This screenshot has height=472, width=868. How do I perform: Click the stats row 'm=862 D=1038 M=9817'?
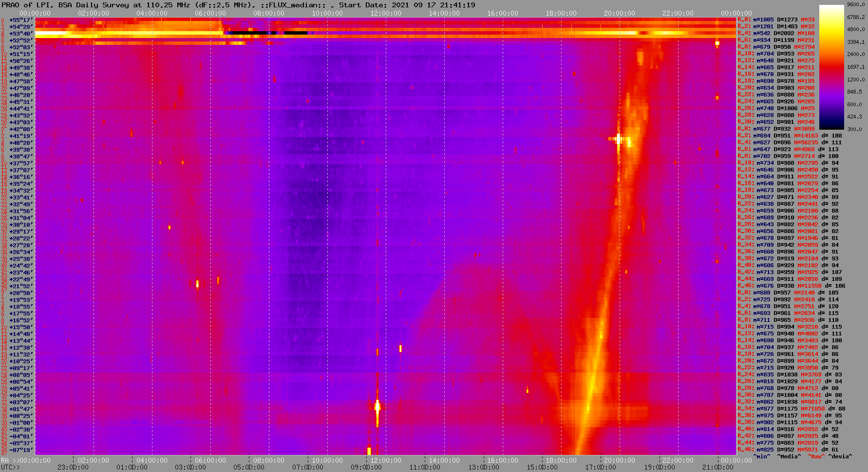click(x=788, y=402)
